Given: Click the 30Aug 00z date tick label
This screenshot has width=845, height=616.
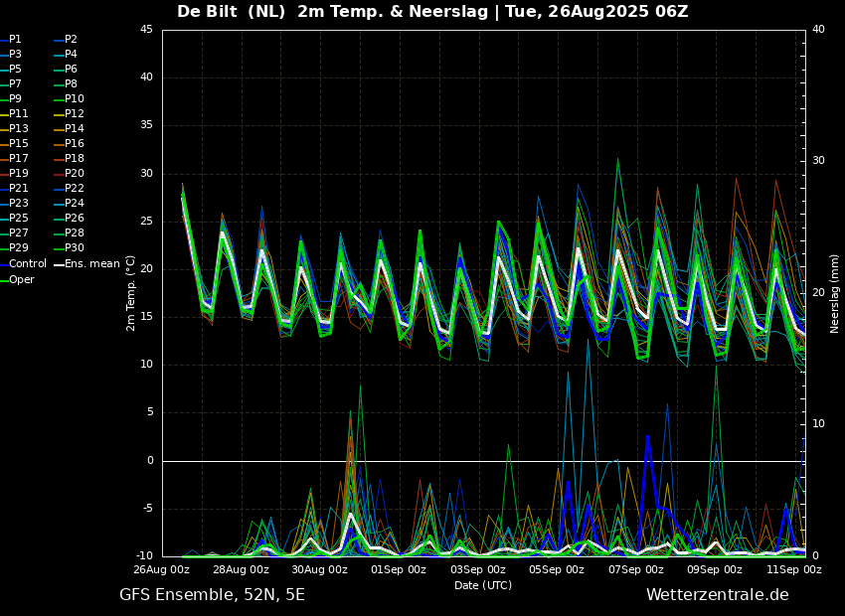Looking at the screenshot, I should coord(320,569).
